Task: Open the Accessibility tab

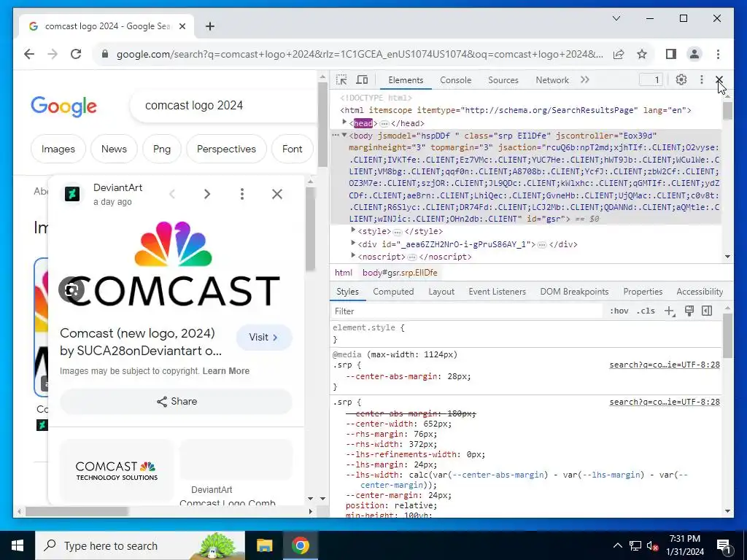Action: pos(700,292)
